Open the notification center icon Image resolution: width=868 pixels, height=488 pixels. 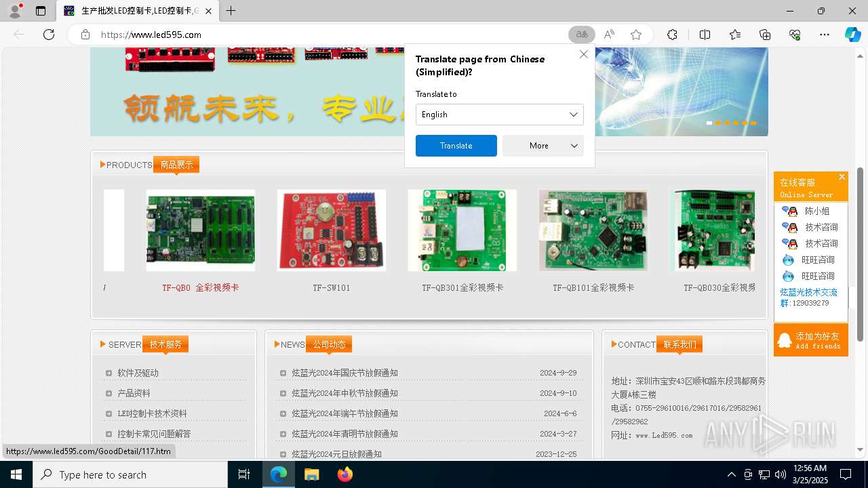(846, 474)
